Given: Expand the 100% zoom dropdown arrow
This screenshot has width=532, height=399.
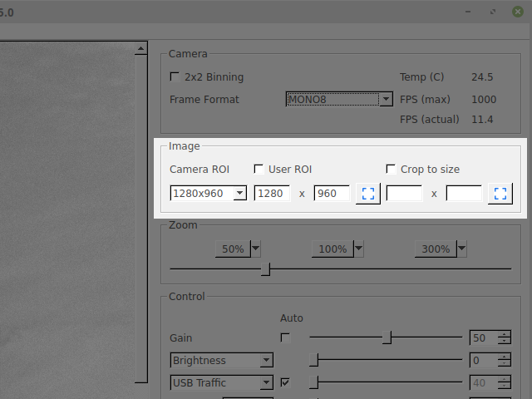Looking at the screenshot, I should (x=358, y=249).
